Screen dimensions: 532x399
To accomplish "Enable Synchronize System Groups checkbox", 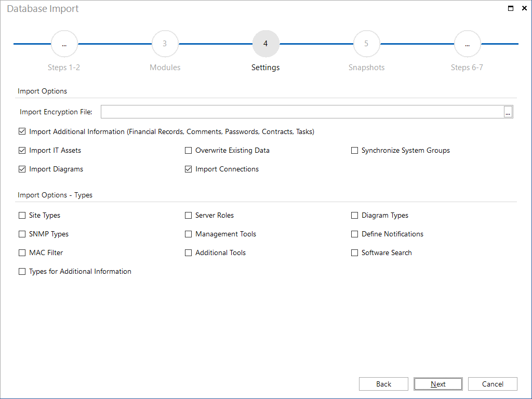I will pyautogui.click(x=354, y=150).
